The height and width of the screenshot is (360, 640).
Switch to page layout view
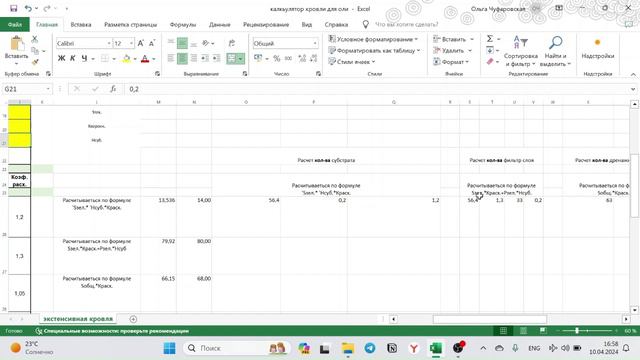tap(523, 331)
